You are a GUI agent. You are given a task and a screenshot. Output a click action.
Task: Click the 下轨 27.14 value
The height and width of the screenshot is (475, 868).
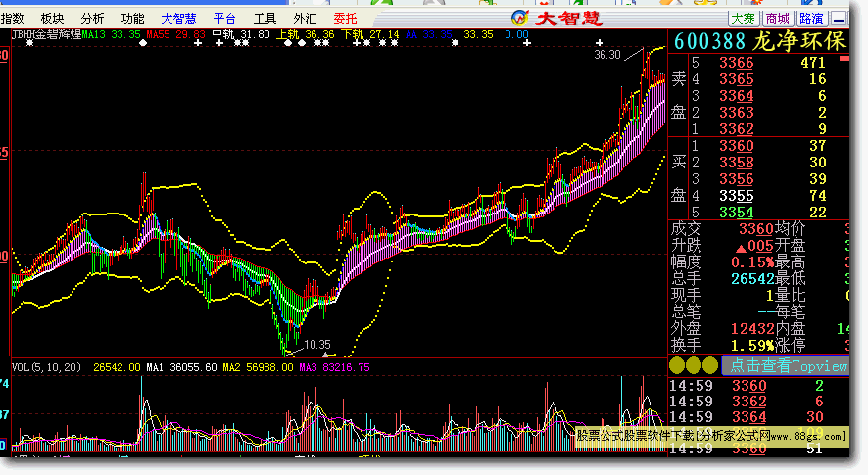pyautogui.click(x=370, y=35)
